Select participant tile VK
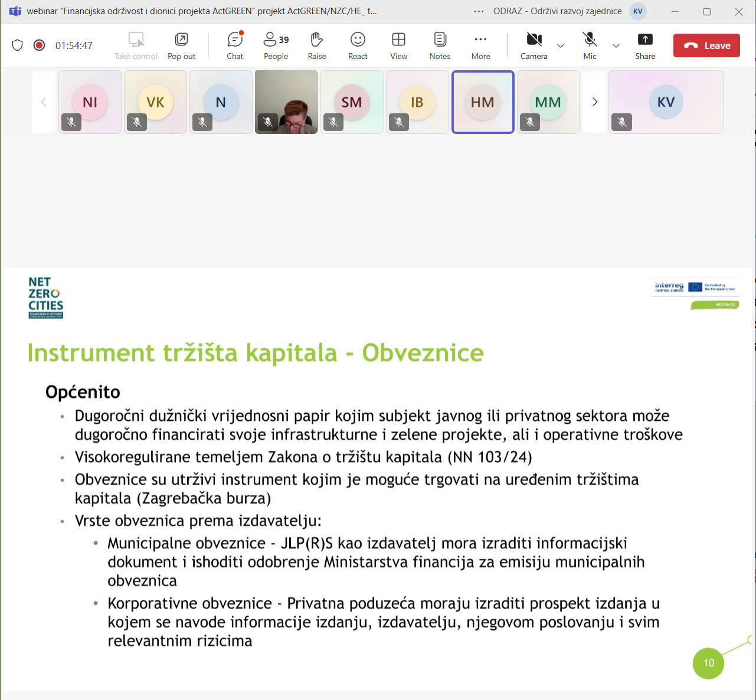This screenshot has width=756, height=700. pos(155,102)
